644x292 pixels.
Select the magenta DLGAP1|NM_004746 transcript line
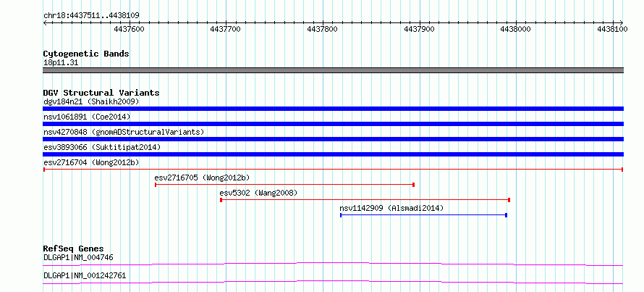tap(333, 264)
